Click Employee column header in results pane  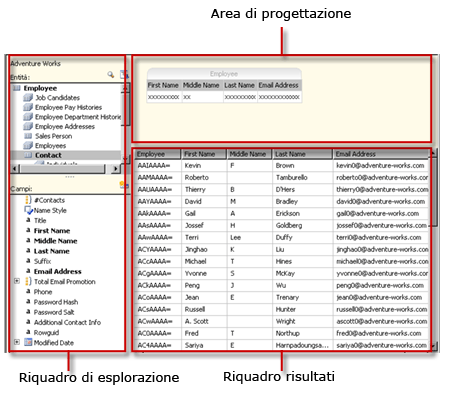(157, 154)
